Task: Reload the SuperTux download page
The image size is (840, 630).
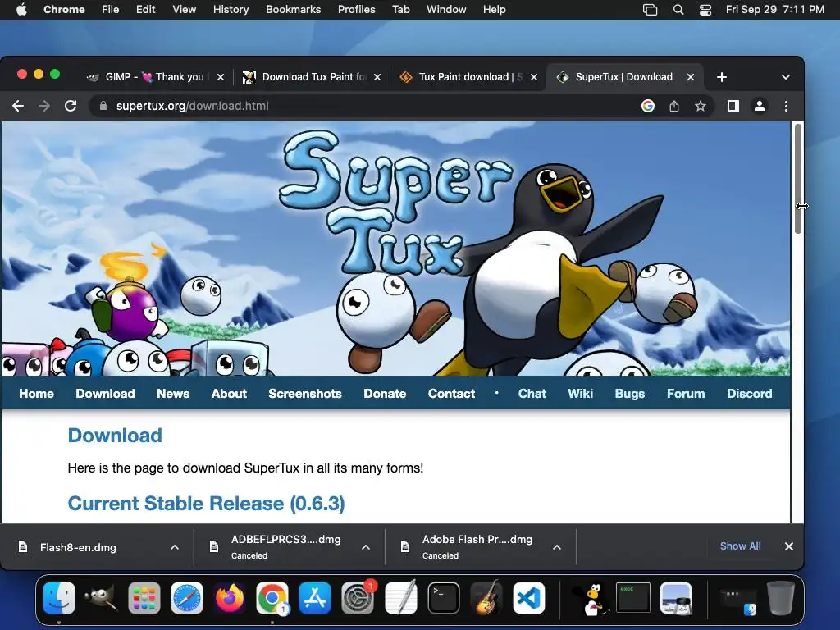Action: point(71,106)
